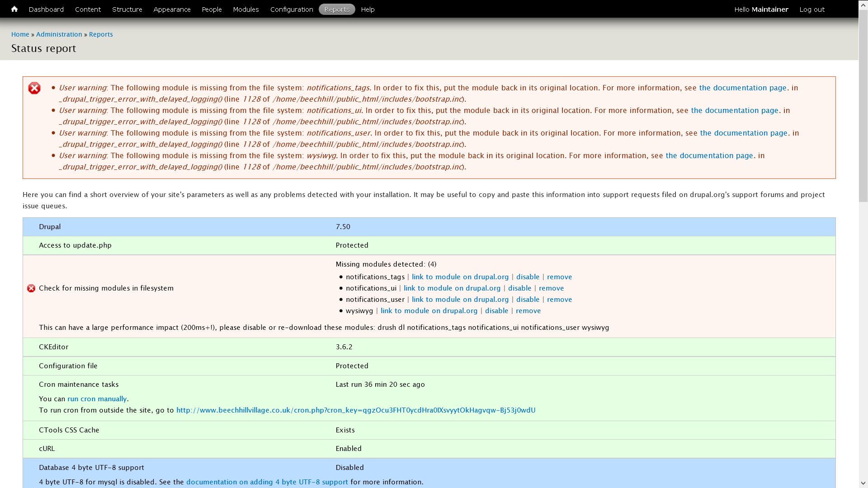The width and height of the screenshot is (868, 488).
Task: Click the run cron manually link
Action: [x=97, y=399]
